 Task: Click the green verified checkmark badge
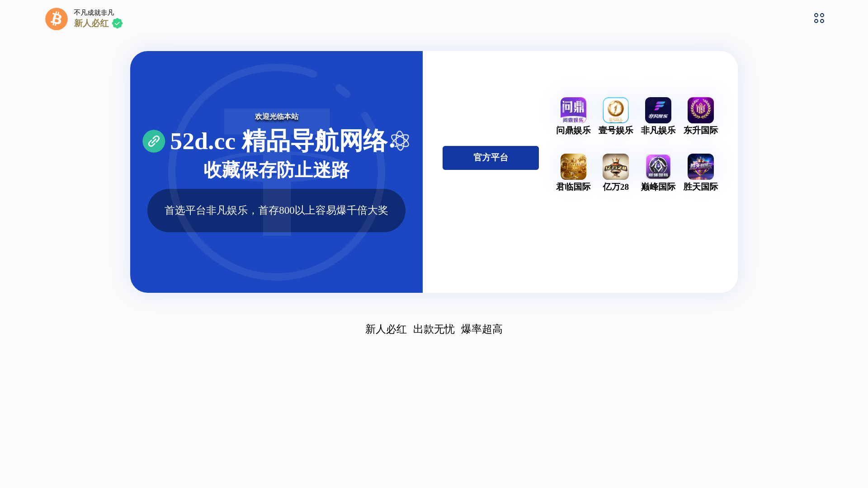117,23
